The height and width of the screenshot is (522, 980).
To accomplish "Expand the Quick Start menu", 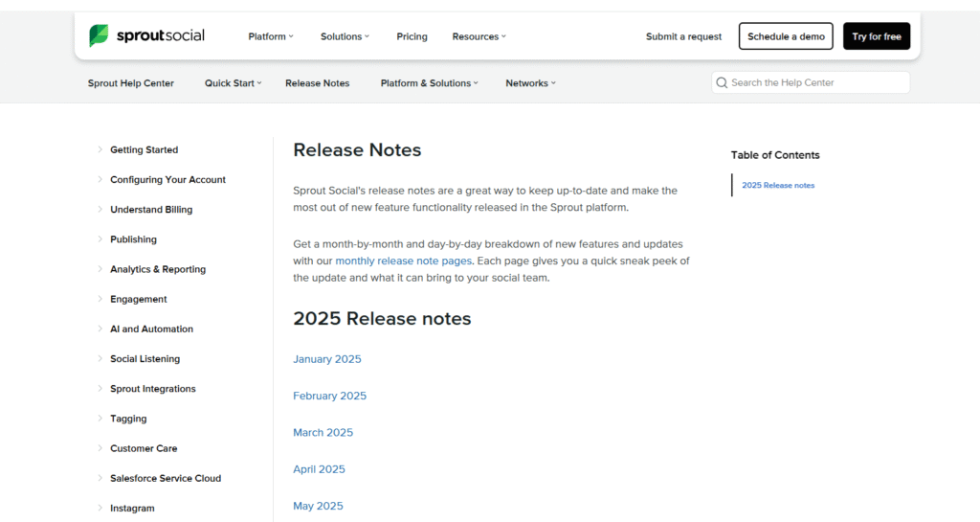I will (x=234, y=83).
